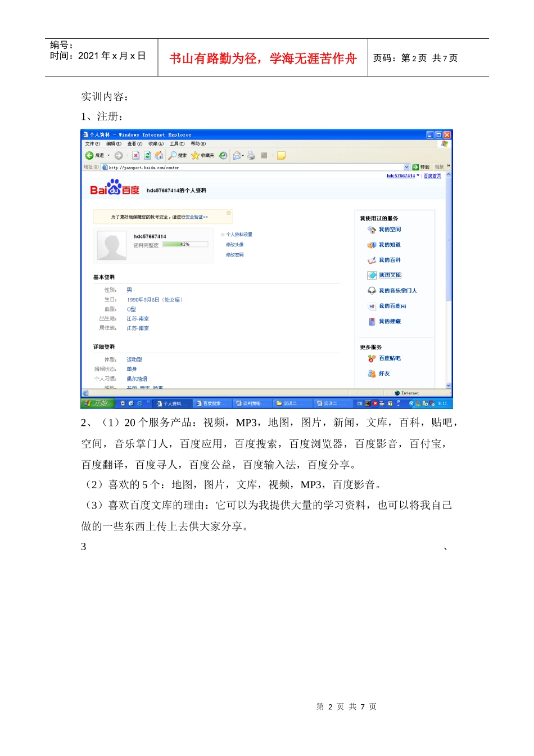
Task: Click the 我的空间 service icon
Action: [372, 229]
